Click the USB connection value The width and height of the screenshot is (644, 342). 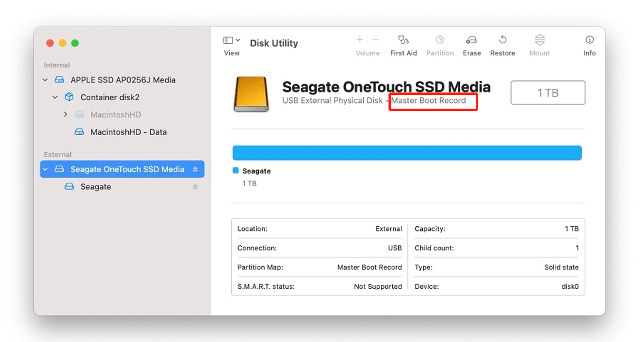tap(395, 248)
